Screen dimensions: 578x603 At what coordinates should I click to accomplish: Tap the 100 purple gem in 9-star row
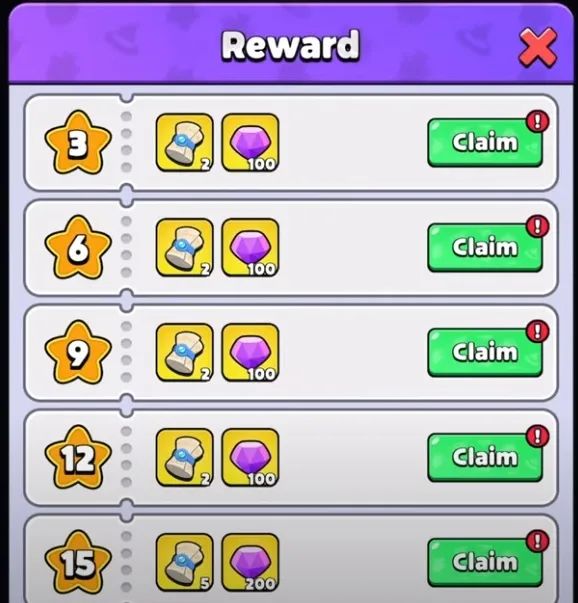pyautogui.click(x=250, y=353)
